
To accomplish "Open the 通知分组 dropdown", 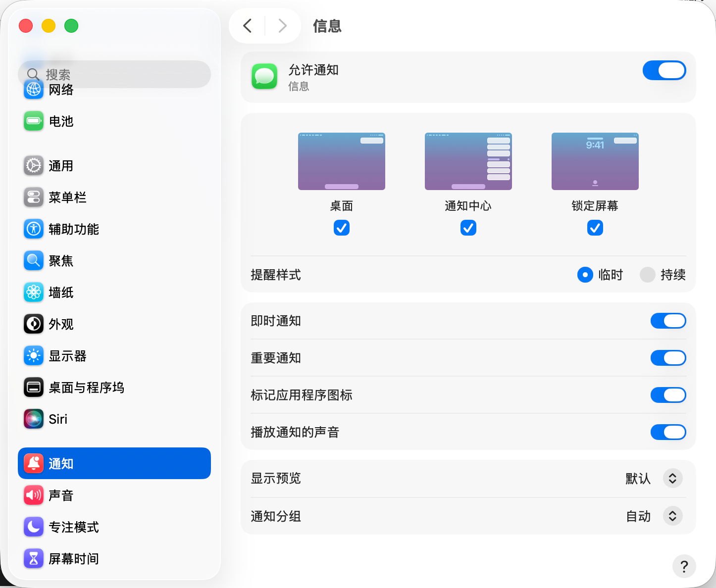I will [x=672, y=516].
